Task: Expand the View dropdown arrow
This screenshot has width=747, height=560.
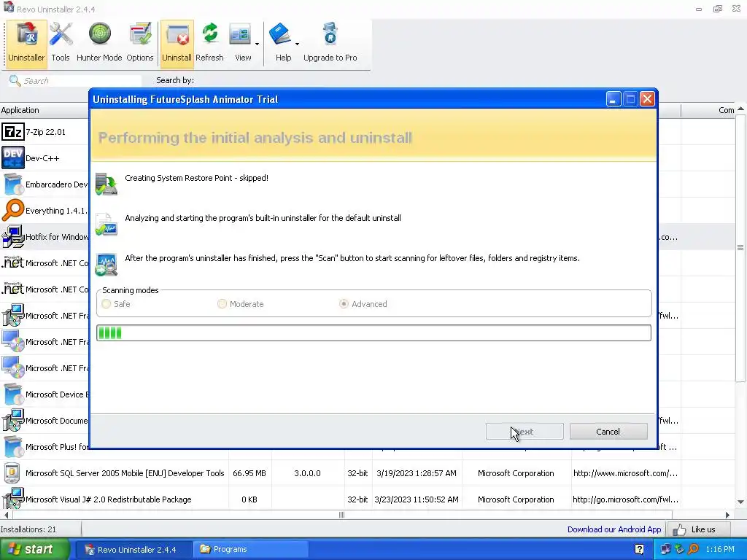Action: coord(257,44)
